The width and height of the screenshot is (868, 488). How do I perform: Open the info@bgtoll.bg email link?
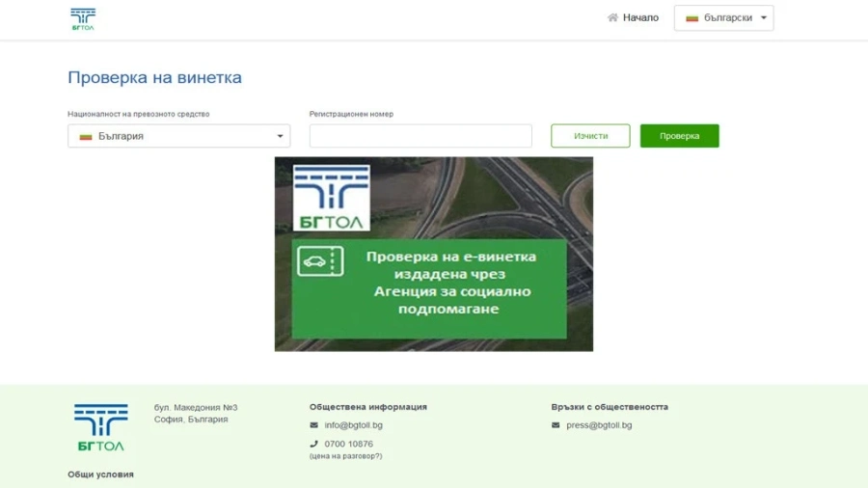click(353, 425)
